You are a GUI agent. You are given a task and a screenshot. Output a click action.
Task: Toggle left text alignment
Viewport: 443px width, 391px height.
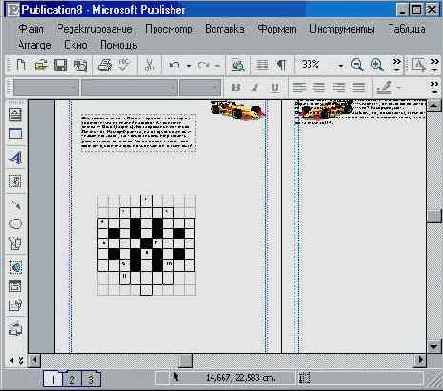[x=299, y=87]
